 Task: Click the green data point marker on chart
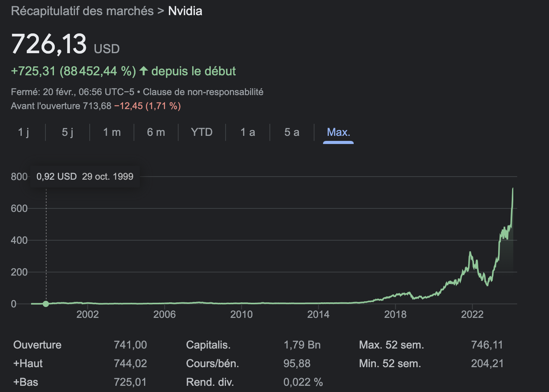46,304
